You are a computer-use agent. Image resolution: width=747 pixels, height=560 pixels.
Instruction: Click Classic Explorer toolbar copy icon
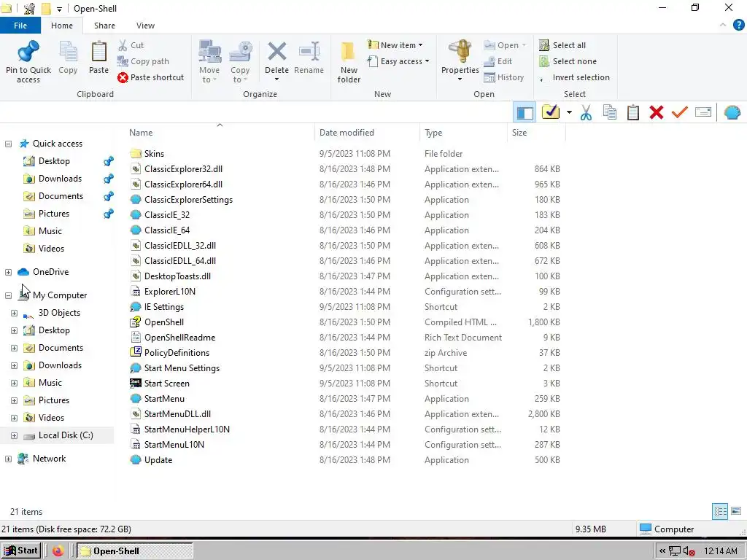point(610,113)
